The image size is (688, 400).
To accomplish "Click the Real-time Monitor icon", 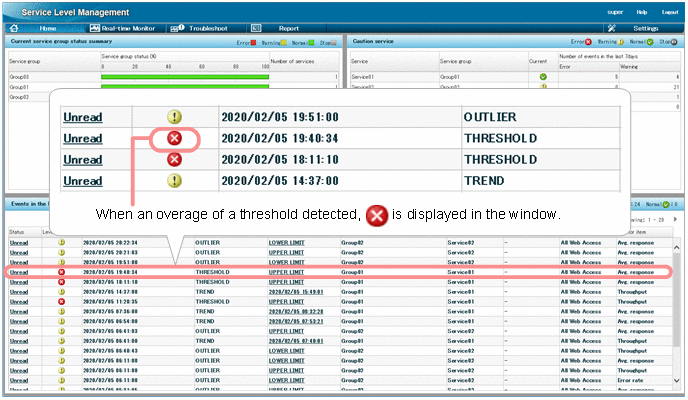I will 93,29.
